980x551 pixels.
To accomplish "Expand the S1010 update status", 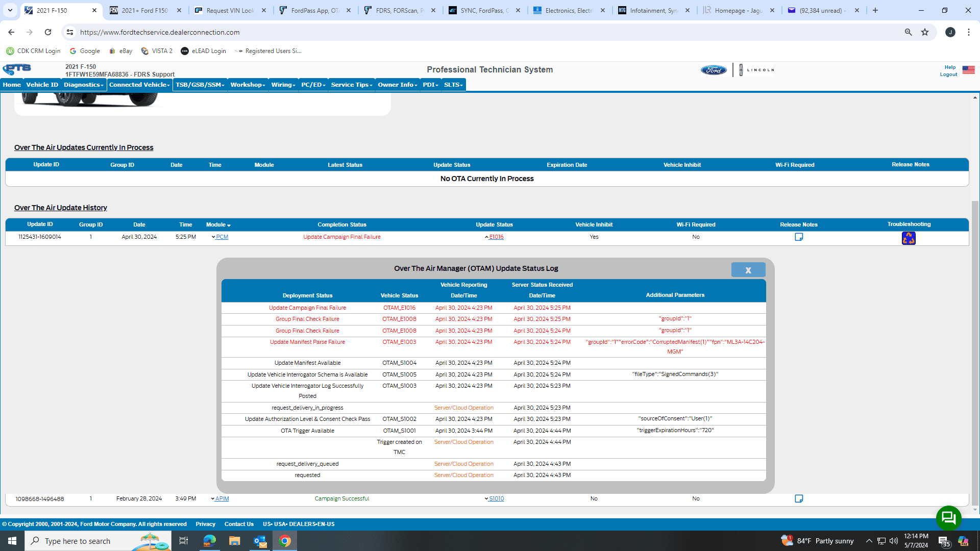I will click(x=494, y=498).
